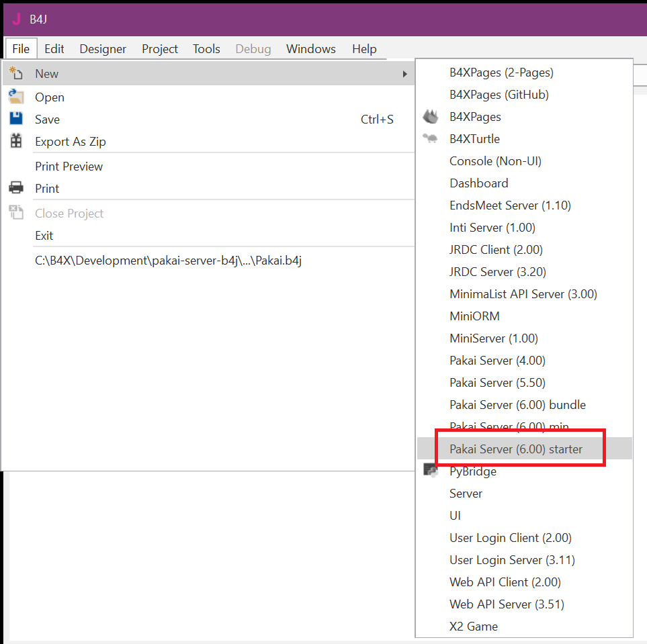Image resolution: width=647 pixels, height=644 pixels.
Task: Create a B4XPages project
Action: tap(525, 117)
